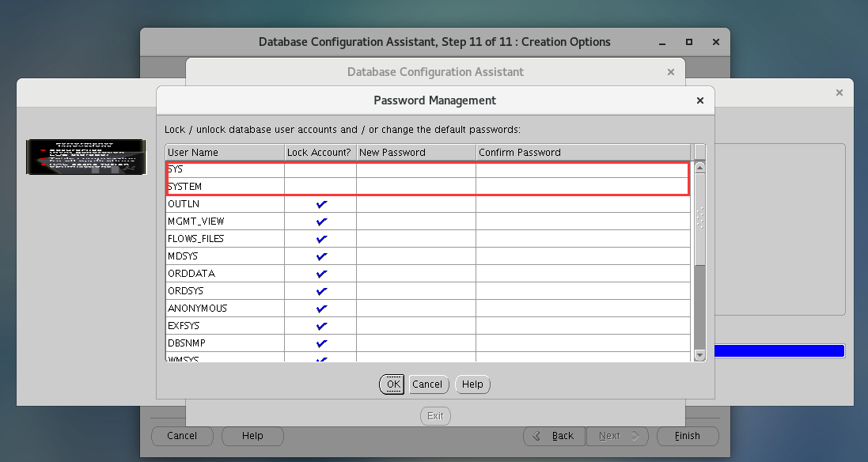Select the OUTLN user name cell
The width and height of the screenshot is (868, 462).
point(226,204)
